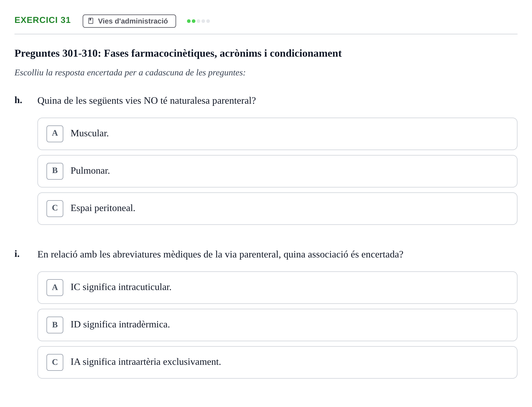The height and width of the screenshot is (407, 532).
Task: Click the question label i.
Action: point(17,254)
